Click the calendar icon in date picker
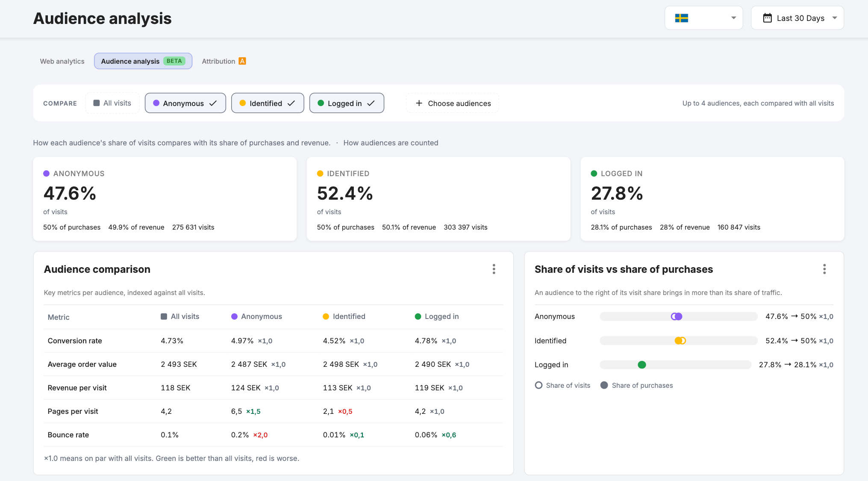Image resolution: width=868 pixels, height=481 pixels. [x=767, y=18]
